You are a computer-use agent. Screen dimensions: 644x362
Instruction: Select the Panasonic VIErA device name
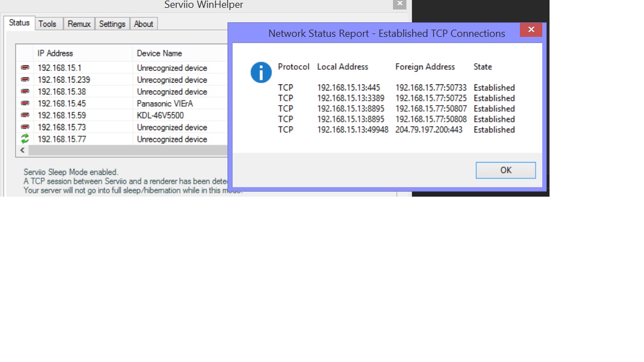165,103
